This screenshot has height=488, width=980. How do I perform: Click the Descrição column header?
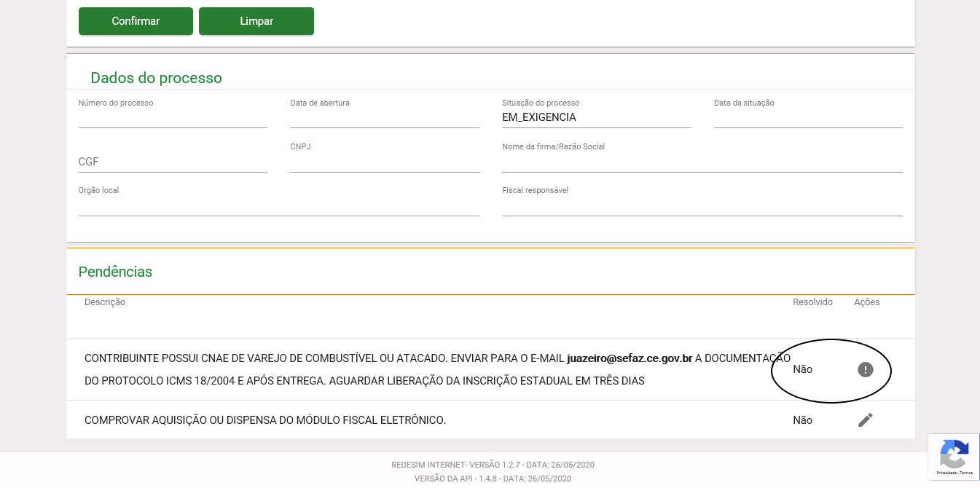click(x=105, y=302)
